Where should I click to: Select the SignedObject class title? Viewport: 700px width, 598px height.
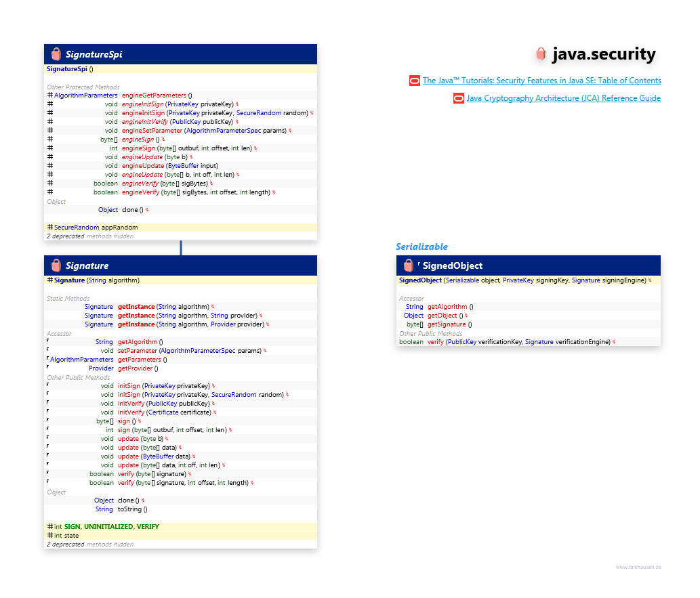(x=452, y=266)
